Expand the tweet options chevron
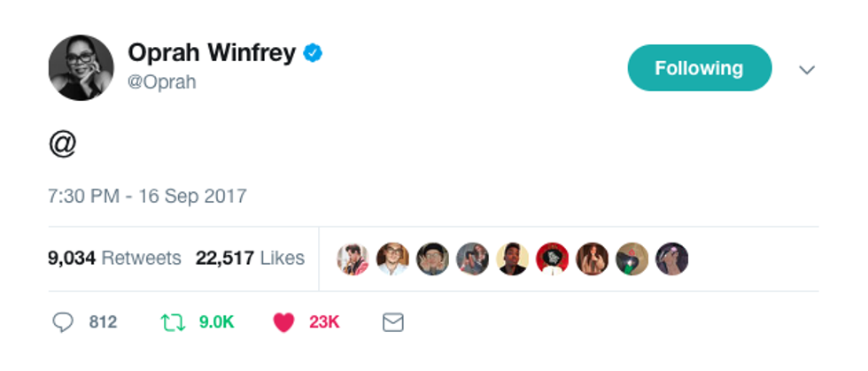Screen dimensions: 868x371 pyautogui.click(x=806, y=69)
